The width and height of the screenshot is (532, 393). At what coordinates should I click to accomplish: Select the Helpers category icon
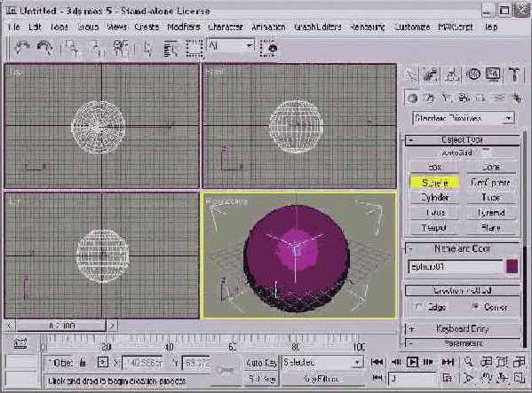[480, 98]
